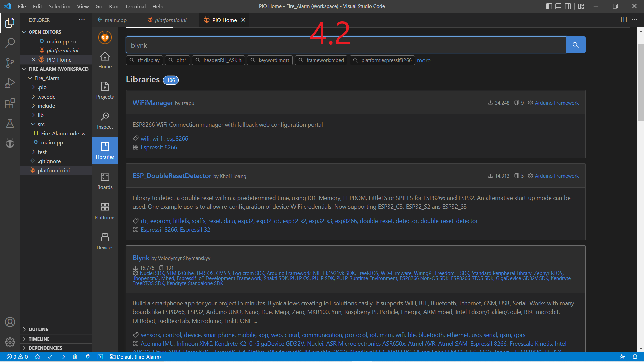Open PlatformIO Platforms section
Screen dimensions: 644x362
[x=105, y=211]
